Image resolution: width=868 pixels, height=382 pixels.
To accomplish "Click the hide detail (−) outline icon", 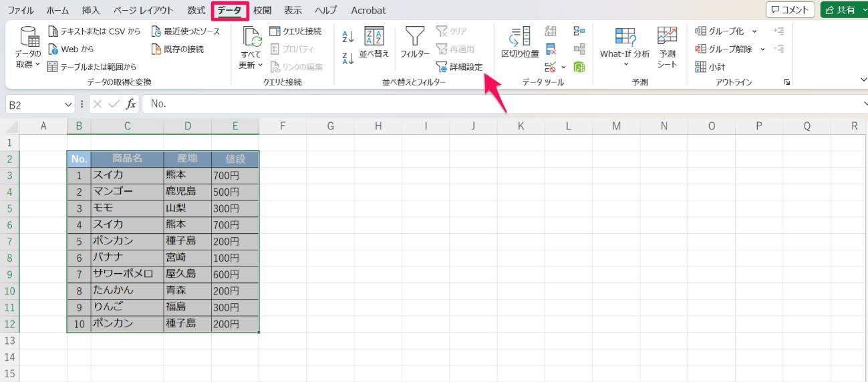I will [x=778, y=49].
